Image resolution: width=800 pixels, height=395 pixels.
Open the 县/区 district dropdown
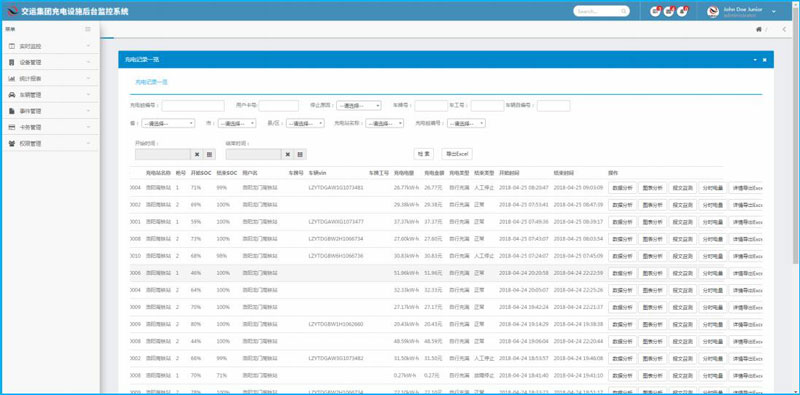pyautogui.click(x=305, y=123)
